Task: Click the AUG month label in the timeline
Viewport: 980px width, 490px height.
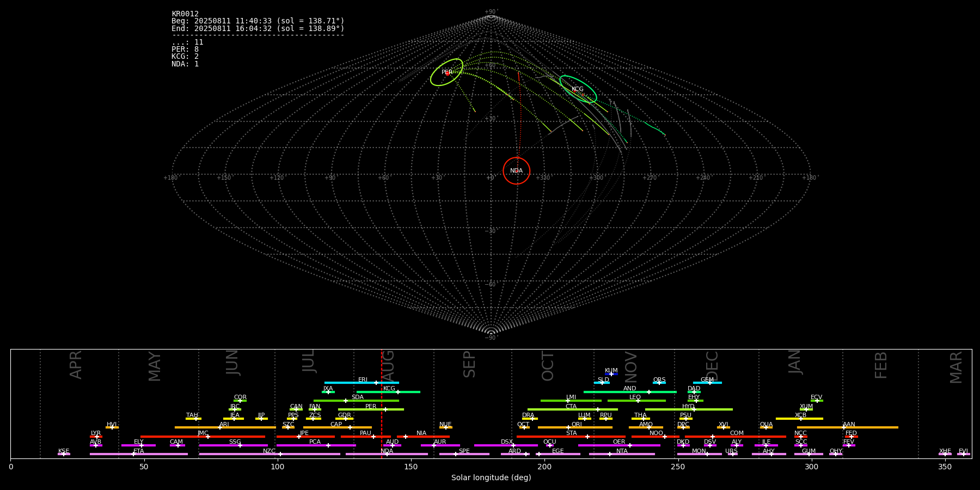Action: 388,365
